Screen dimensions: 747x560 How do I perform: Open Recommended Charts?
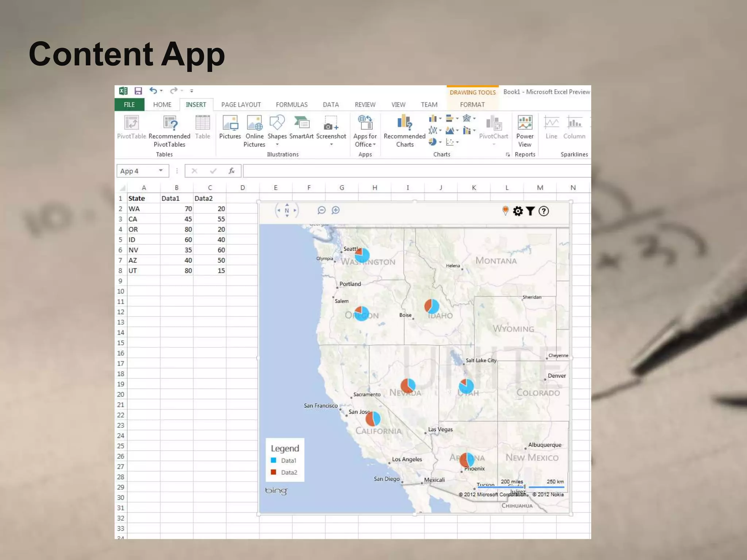(x=405, y=131)
